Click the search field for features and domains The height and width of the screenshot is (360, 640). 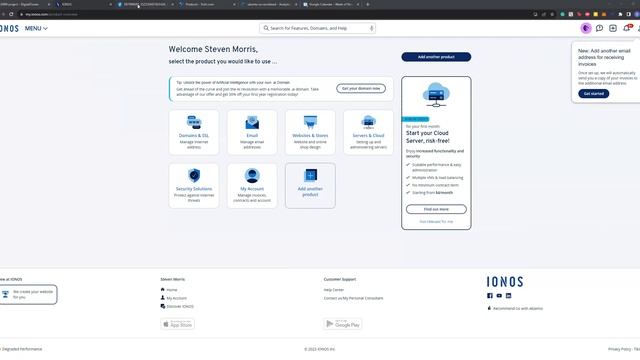click(318, 28)
